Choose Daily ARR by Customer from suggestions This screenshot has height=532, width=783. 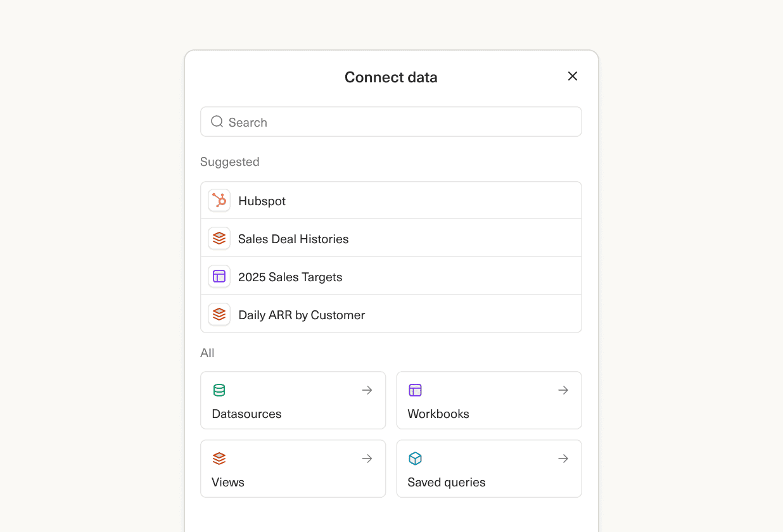[391, 314]
